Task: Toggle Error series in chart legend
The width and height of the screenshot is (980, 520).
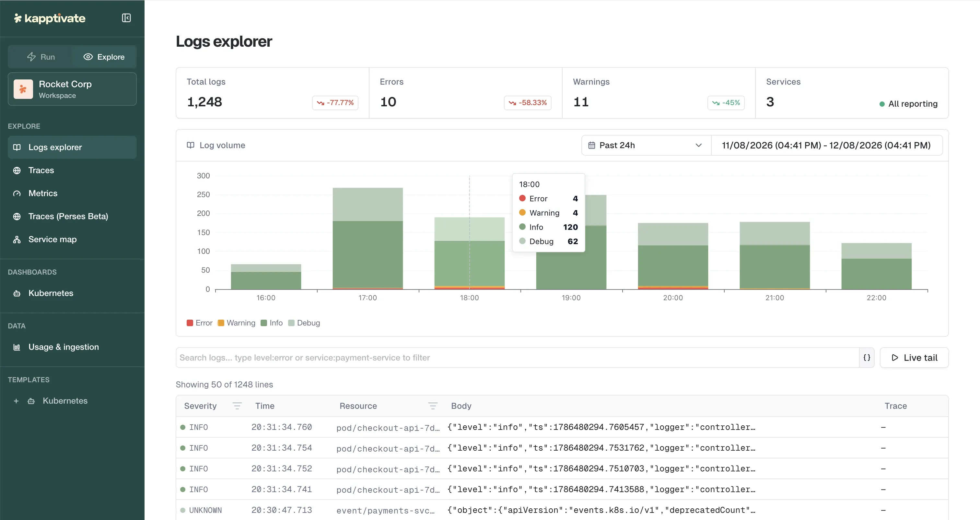Action: click(200, 323)
